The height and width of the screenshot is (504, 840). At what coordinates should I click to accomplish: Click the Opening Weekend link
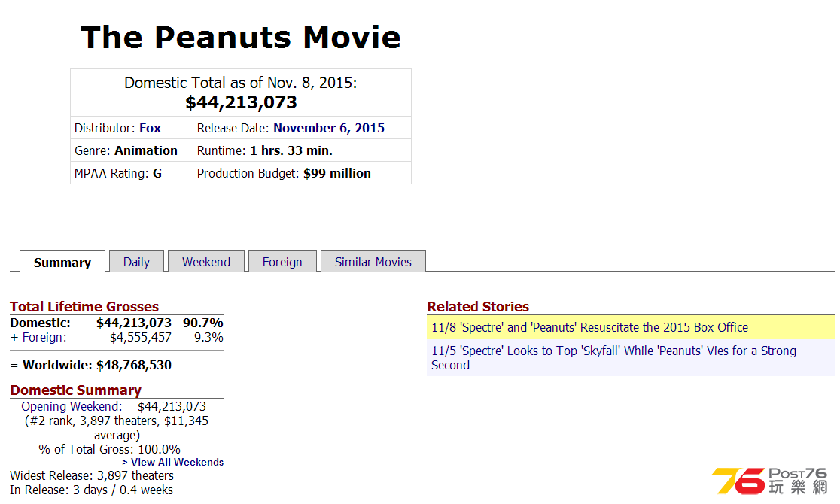pos(72,406)
